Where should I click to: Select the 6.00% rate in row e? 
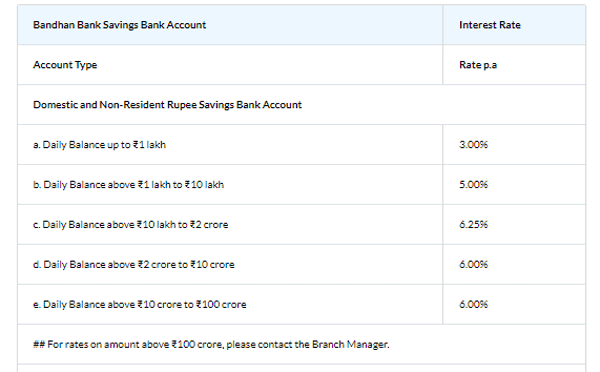click(x=473, y=304)
